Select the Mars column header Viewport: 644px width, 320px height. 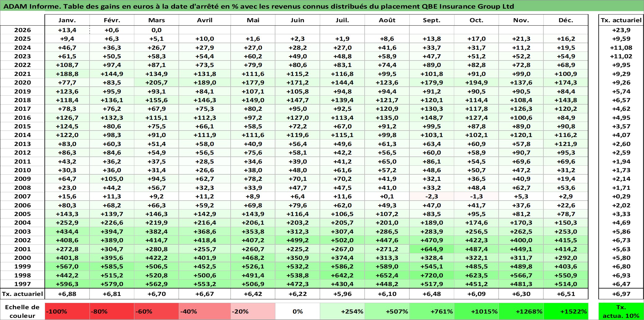click(157, 20)
